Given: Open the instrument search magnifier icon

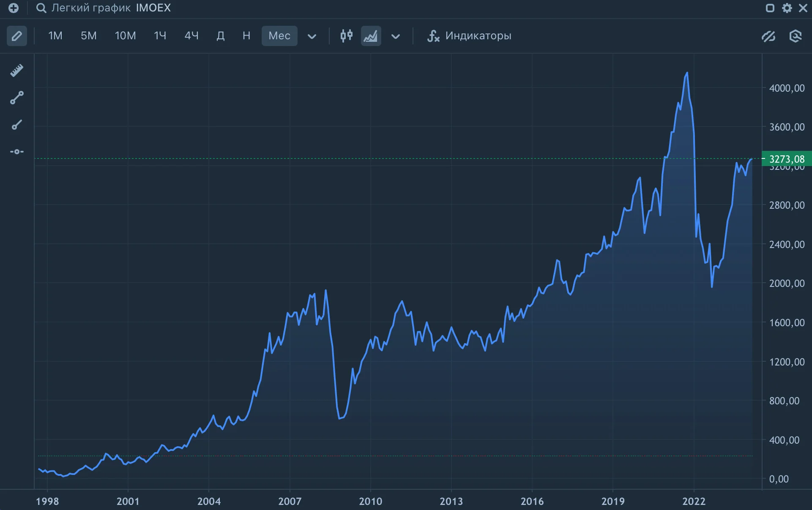Looking at the screenshot, I should [41, 8].
